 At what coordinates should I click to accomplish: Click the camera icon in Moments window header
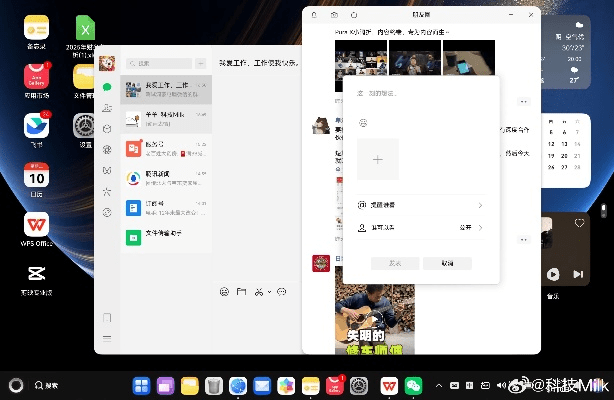pyautogui.click(x=334, y=15)
